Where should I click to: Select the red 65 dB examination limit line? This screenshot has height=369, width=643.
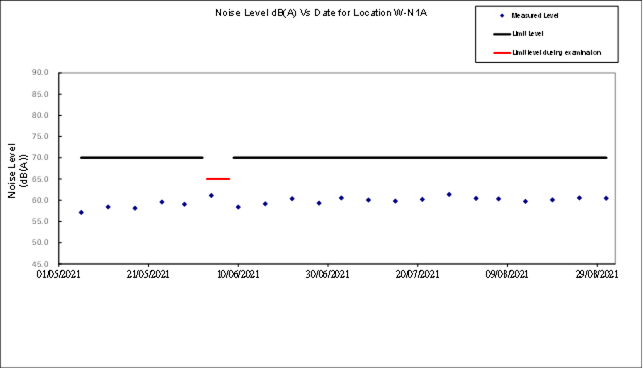[218, 179]
